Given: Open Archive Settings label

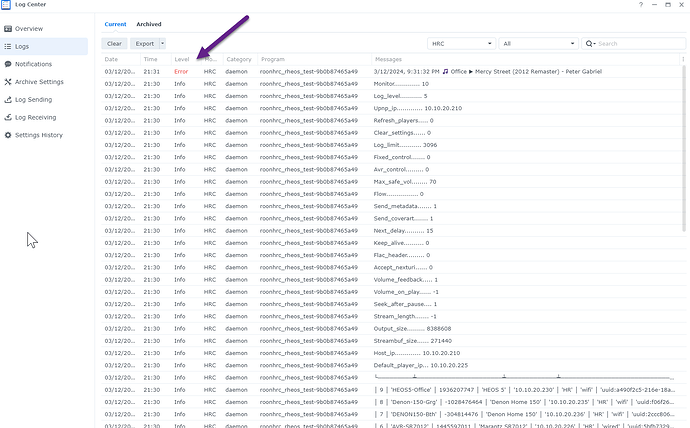Looking at the screenshot, I should click(39, 82).
